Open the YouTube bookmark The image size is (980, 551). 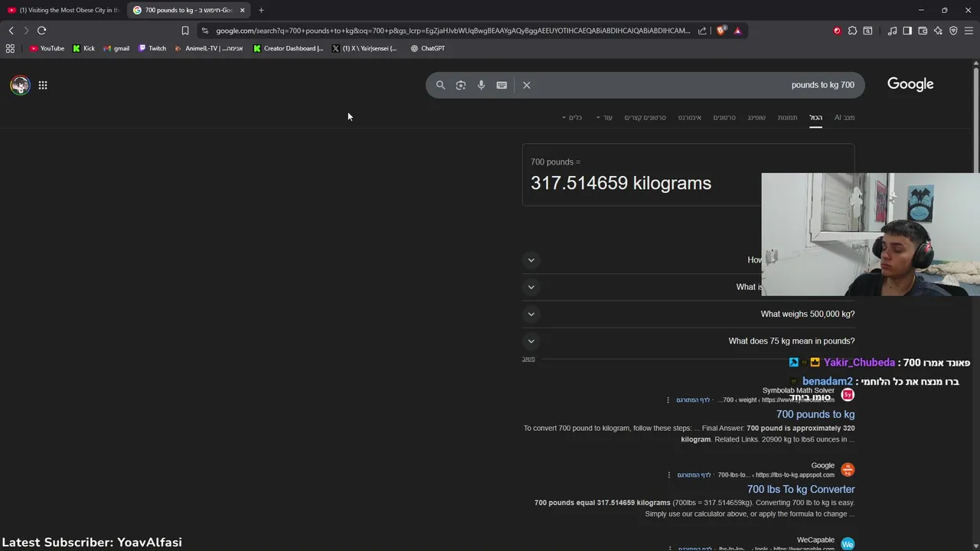click(x=47, y=48)
